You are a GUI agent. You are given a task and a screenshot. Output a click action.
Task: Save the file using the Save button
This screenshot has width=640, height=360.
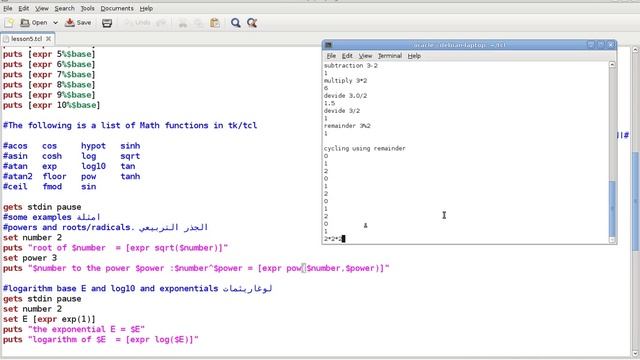pos(78,23)
